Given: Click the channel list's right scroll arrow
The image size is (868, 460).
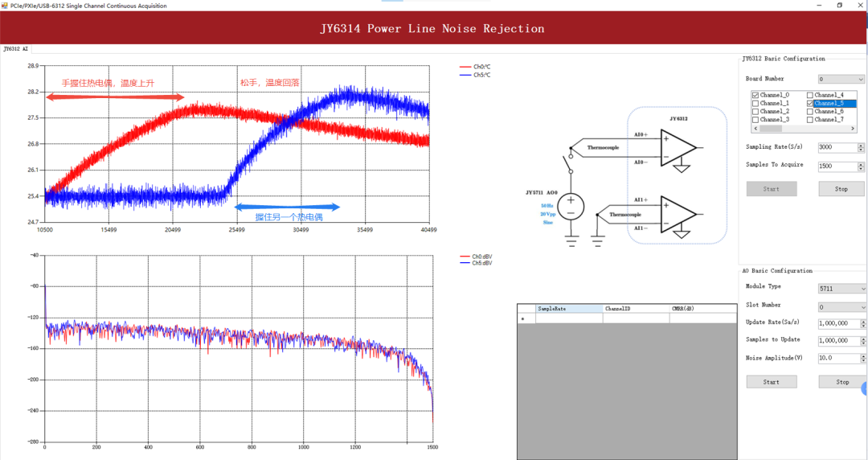Looking at the screenshot, I should pos(853,128).
